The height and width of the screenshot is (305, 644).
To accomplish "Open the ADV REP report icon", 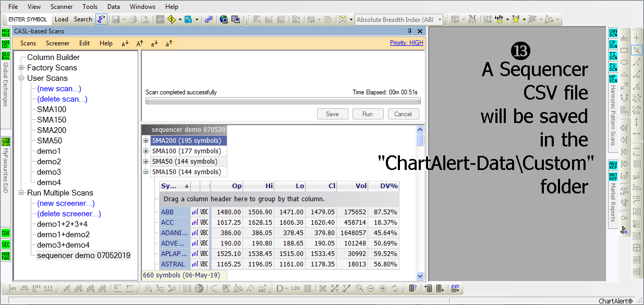I will tap(613, 166).
